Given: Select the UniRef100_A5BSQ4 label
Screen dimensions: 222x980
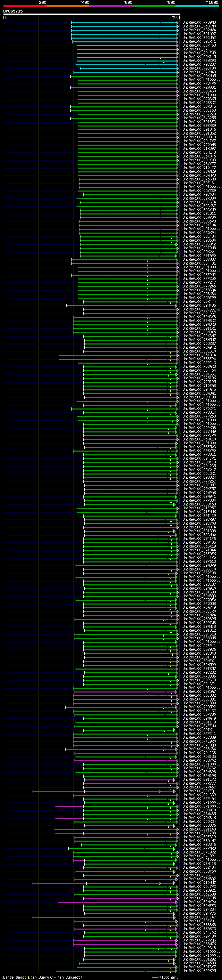Looking at the screenshot, I should click(x=199, y=290).
